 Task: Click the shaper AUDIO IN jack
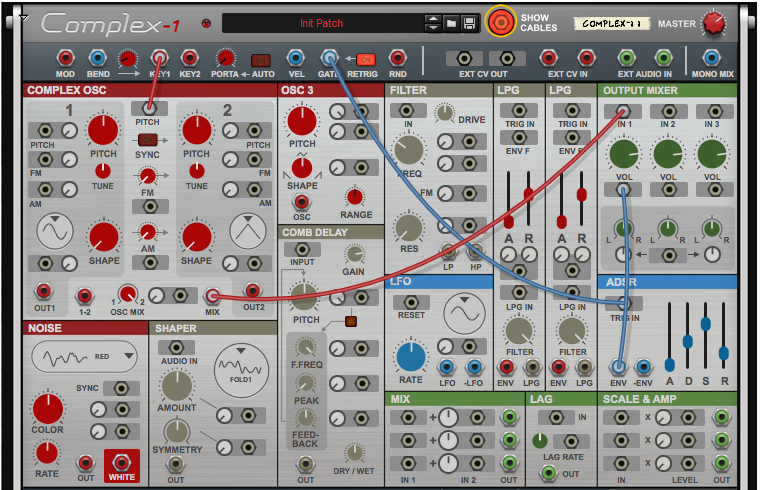tap(176, 348)
